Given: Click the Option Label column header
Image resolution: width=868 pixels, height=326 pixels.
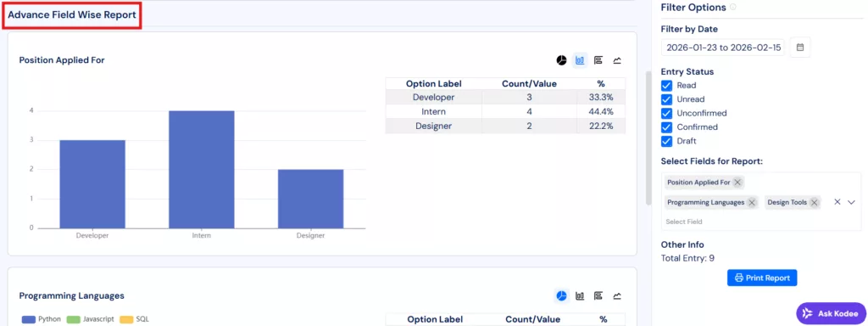Looking at the screenshot, I should tap(433, 84).
